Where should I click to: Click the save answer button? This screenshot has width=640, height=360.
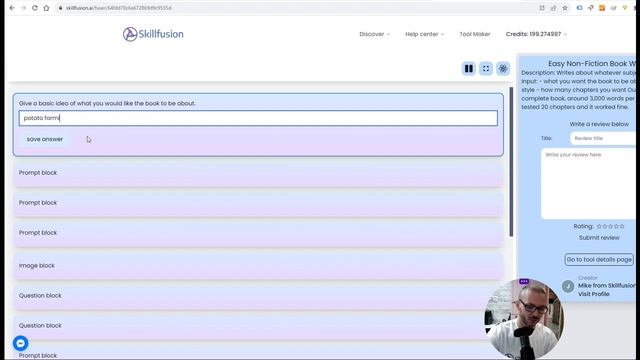point(45,139)
